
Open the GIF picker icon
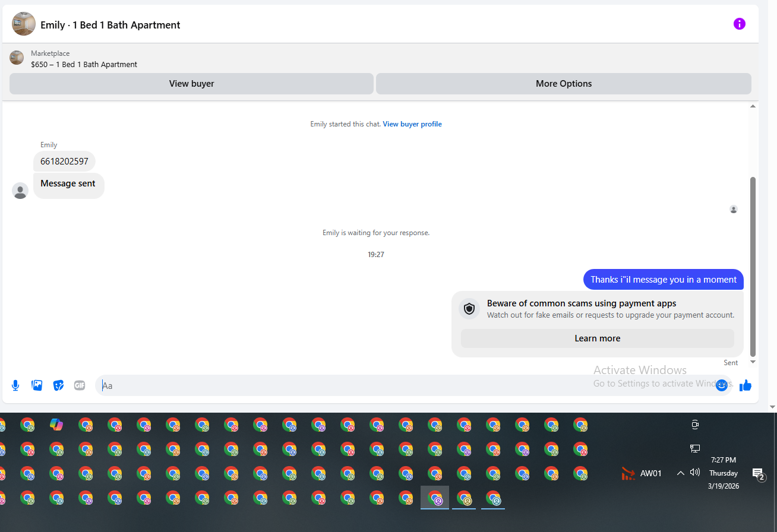click(x=80, y=385)
